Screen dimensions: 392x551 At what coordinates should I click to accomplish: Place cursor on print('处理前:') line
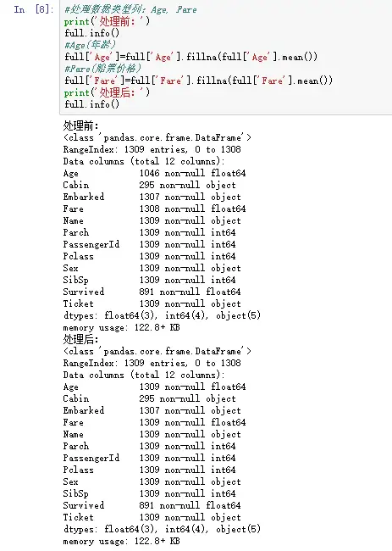click(x=107, y=21)
